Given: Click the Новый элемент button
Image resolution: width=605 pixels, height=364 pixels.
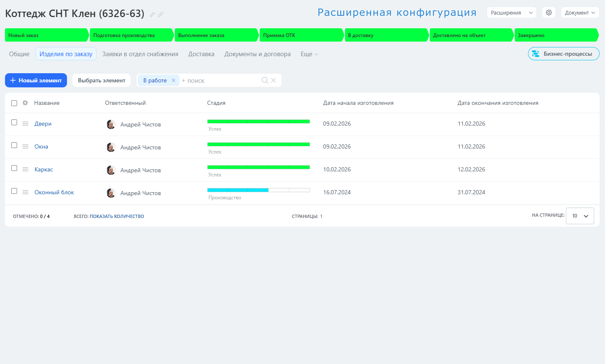Looking at the screenshot, I should tap(36, 80).
